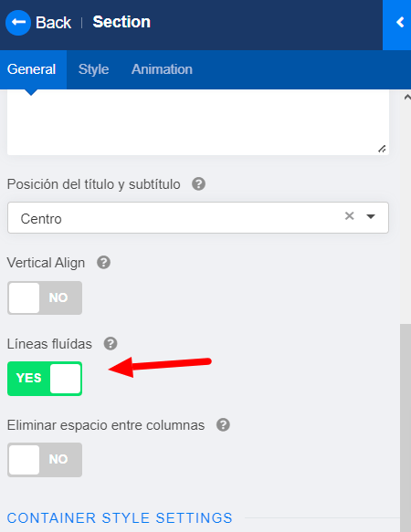Image resolution: width=411 pixels, height=532 pixels.
Task: Focus the empty text area field
Action: 198,123
